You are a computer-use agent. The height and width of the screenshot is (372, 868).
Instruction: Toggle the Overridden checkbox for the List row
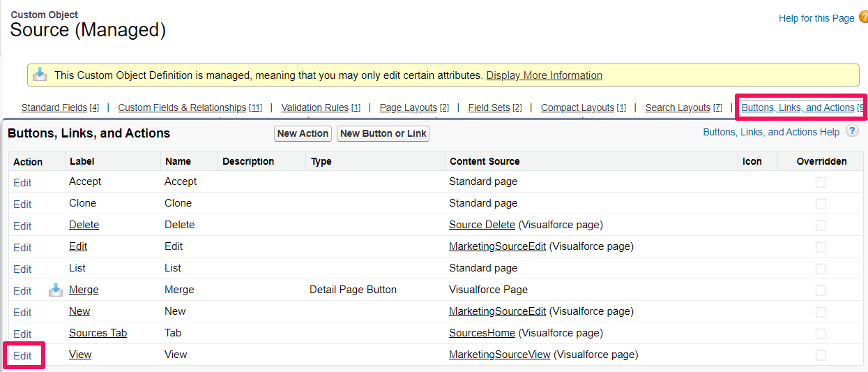coord(821,269)
